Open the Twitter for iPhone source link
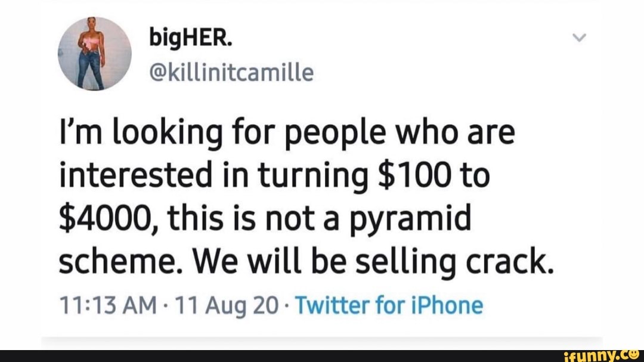Screen dimensions: 644x362 (389, 306)
